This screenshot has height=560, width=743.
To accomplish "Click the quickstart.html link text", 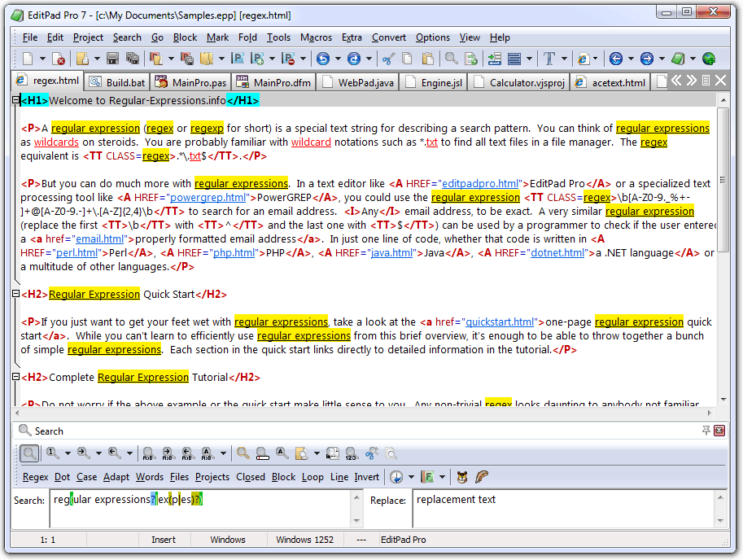I will pos(500,322).
